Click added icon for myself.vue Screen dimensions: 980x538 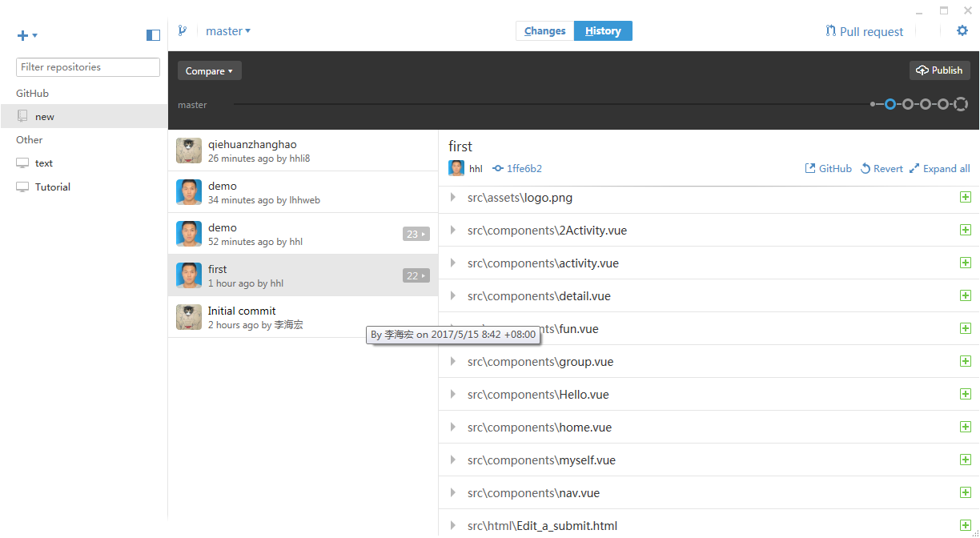click(x=965, y=460)
